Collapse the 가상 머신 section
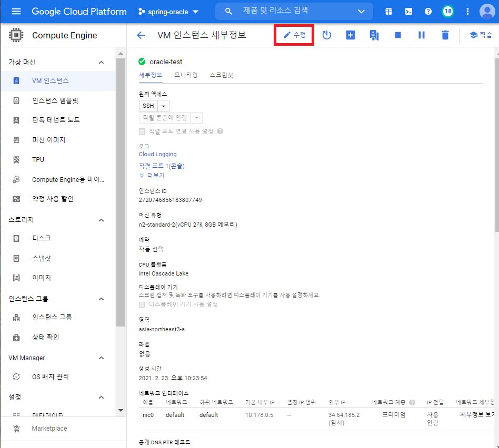The height and width of the screenshot is (448, 499). point(101,63)
